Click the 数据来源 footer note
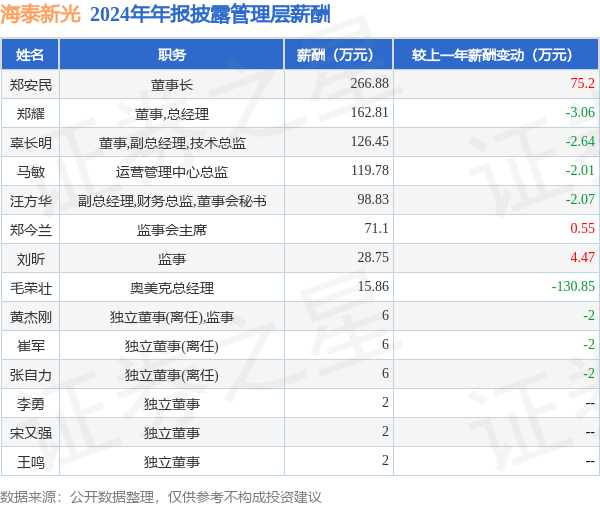 coord(160,497)
